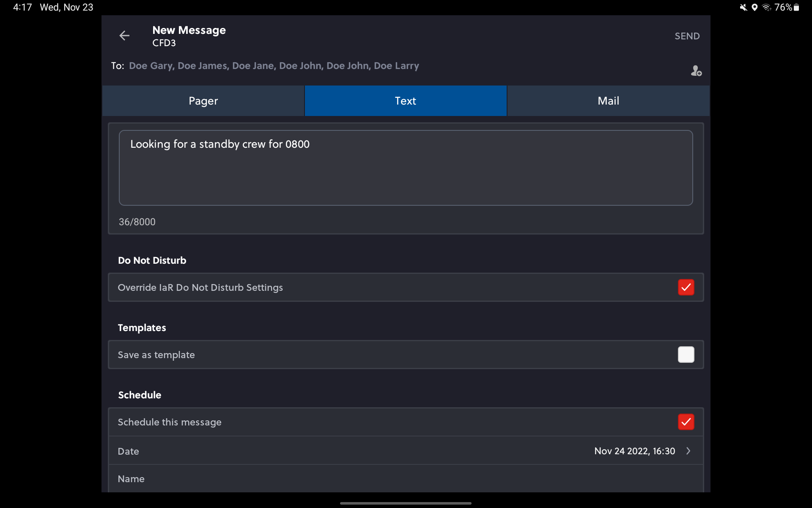Tap the bottom navigation home handle
Viewport: 812px width, 508px height.
406,503
